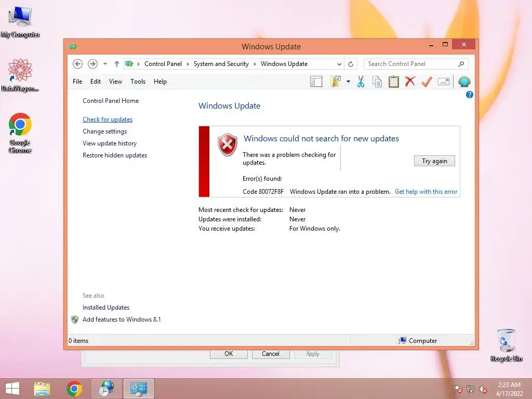
Task: Open the Tools menu
Action: (138, 82)
